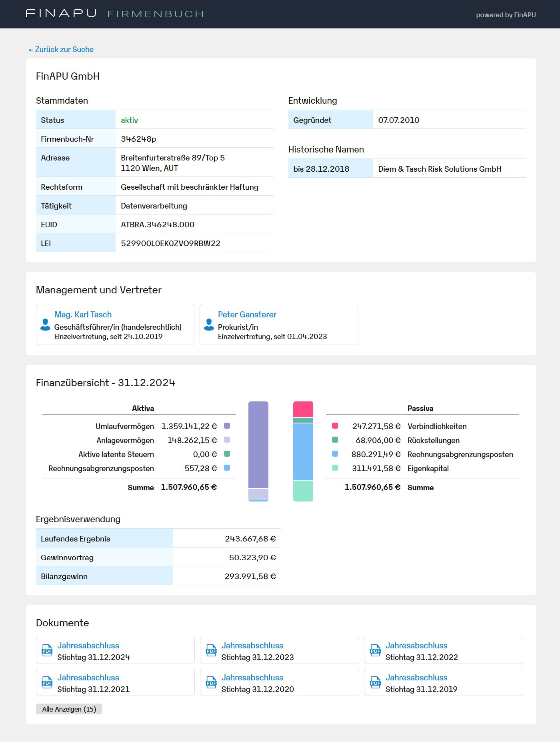The image size is (560, 742).
Task: Open Jahresabschluss link with Stichtag 31.12.2023
Action: 252,646
